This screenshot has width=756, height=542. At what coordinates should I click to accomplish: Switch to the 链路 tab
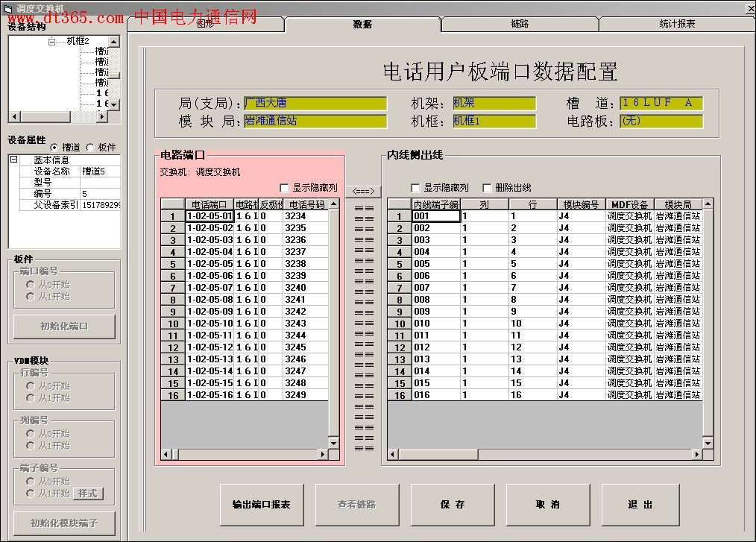520,24
